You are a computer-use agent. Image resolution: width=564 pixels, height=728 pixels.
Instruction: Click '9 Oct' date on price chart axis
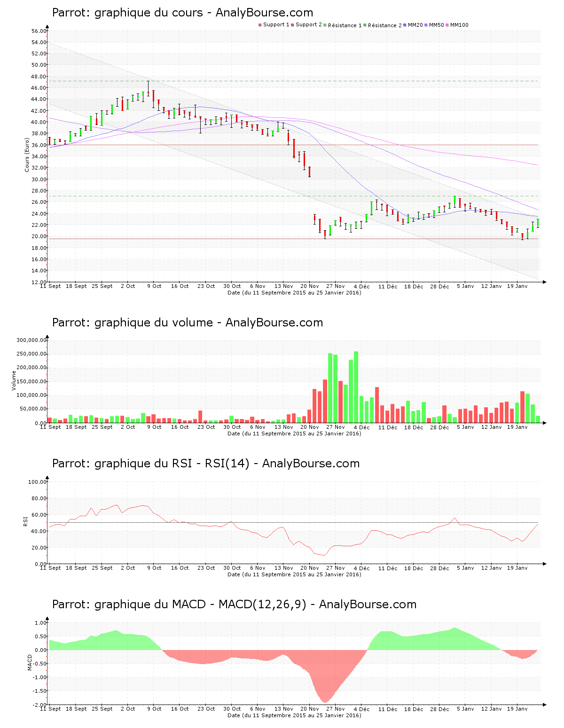point(154,286)
